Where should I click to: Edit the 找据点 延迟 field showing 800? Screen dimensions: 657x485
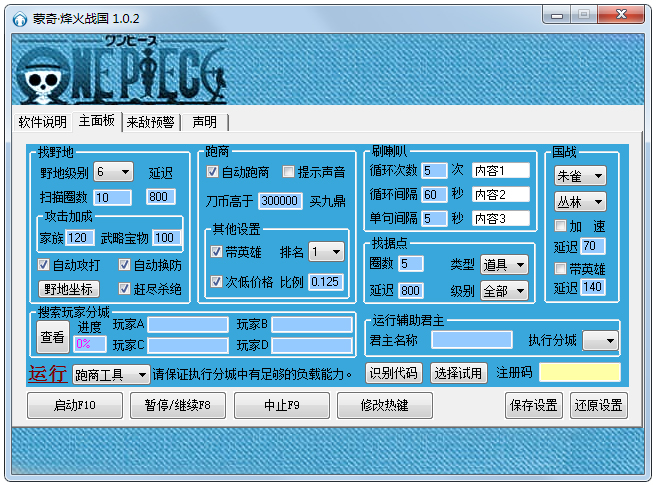click(x=411, y=290)
